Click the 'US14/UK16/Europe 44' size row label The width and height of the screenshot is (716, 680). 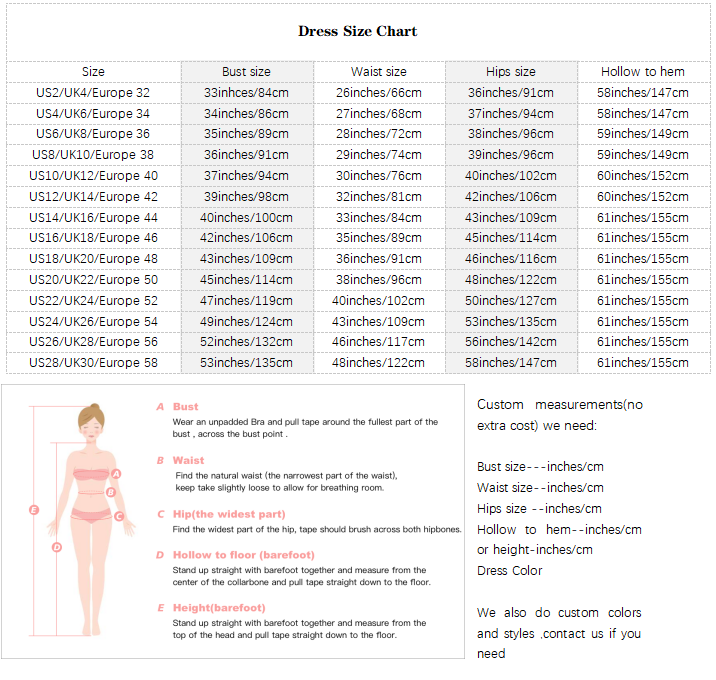(x=93, y=217)
